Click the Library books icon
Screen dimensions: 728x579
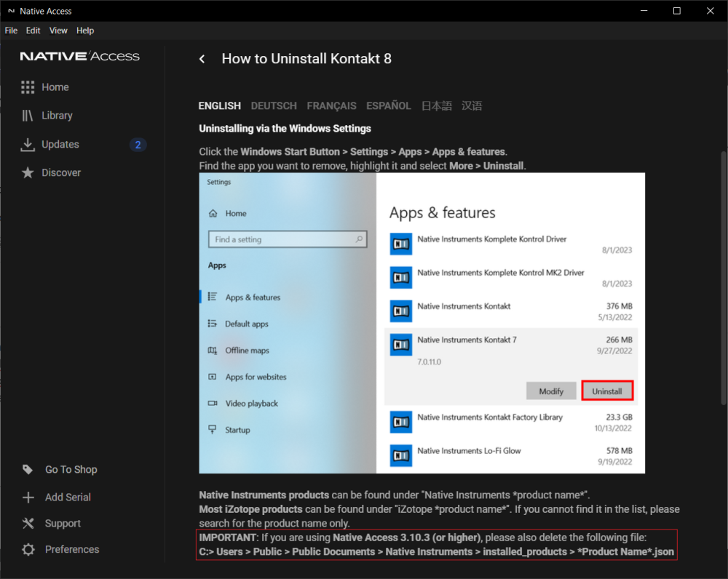pos(28,116)
